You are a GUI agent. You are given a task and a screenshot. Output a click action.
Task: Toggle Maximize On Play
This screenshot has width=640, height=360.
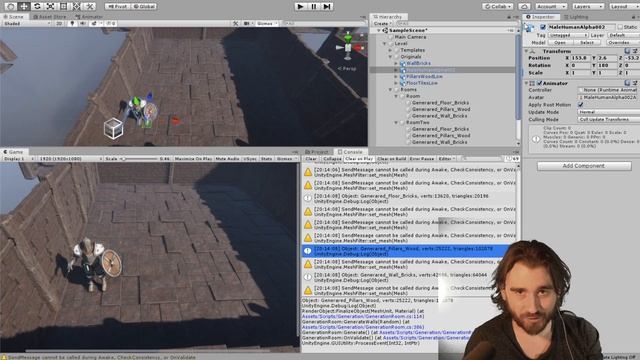click(x=193, y=158)
